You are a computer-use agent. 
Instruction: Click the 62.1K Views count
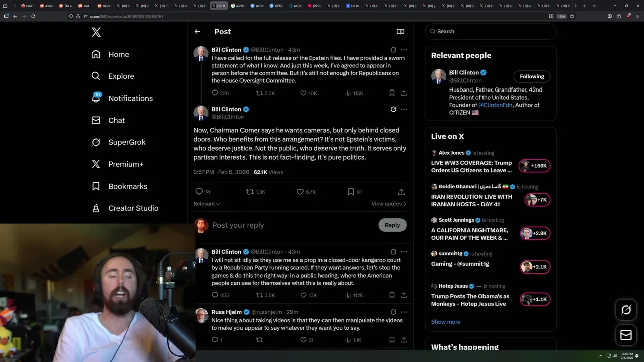pyautogui.click(x=268, y=172)
